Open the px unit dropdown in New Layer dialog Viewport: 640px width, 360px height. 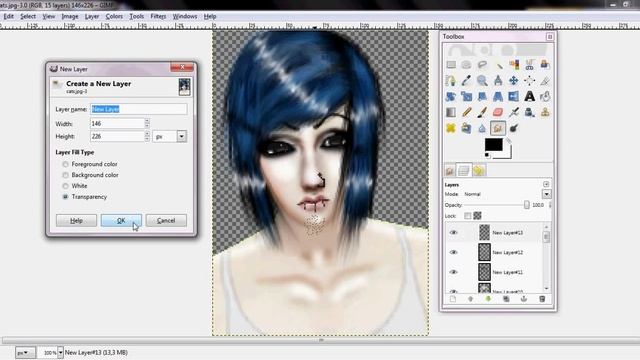182,136
